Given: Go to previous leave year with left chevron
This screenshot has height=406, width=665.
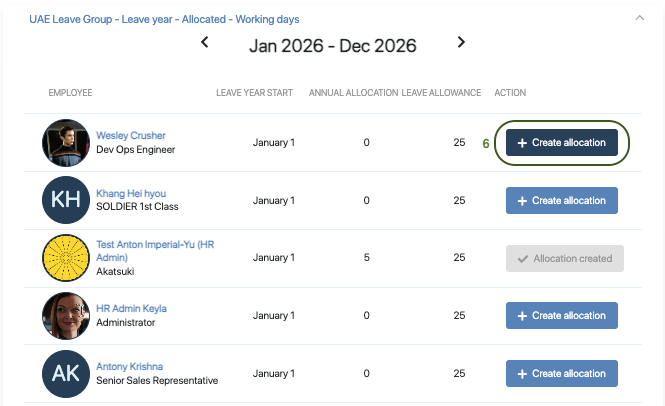Looking at the screenshot, I should 205,42.
